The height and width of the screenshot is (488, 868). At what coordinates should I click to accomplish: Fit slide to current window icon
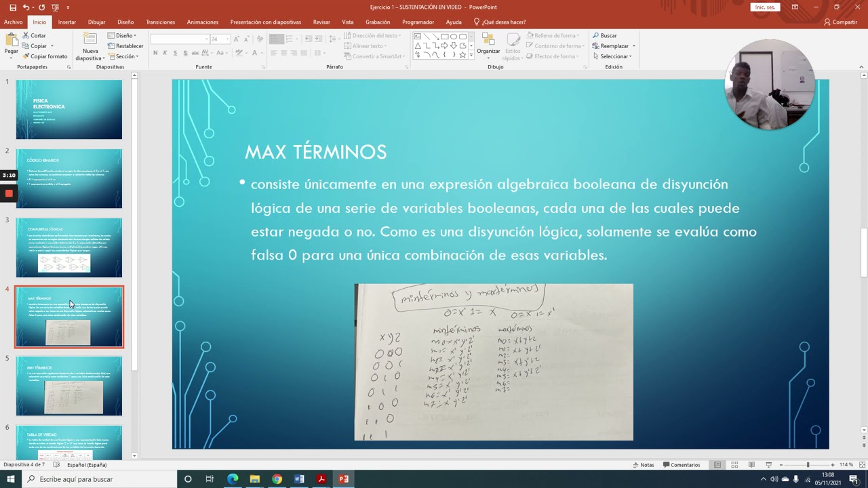coord(861,465)
